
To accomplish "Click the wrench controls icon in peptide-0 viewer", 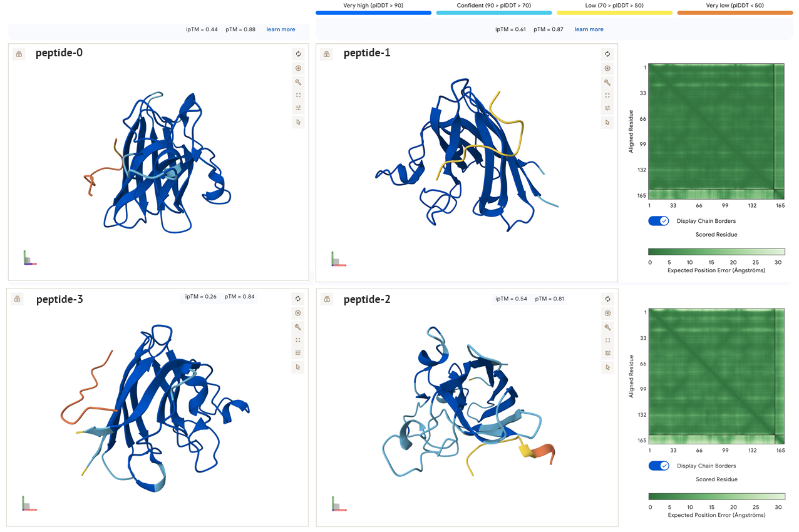I will (x=298, y=82).
